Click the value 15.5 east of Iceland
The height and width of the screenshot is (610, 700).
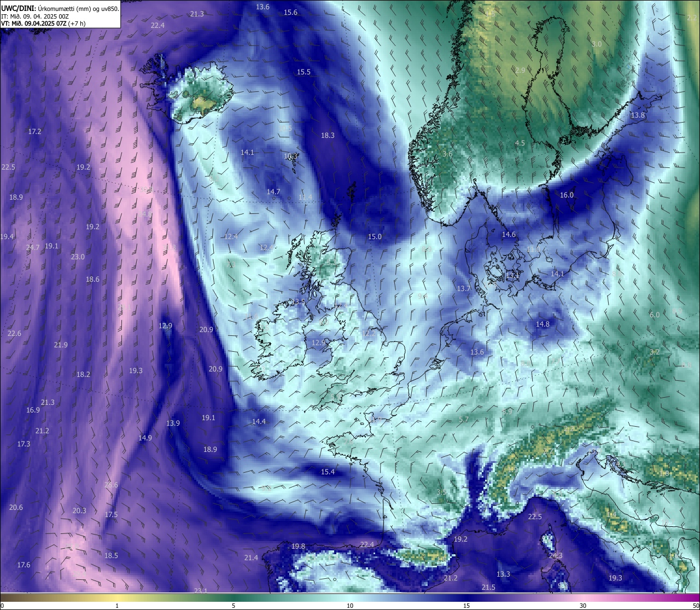(x=304, y=72)
